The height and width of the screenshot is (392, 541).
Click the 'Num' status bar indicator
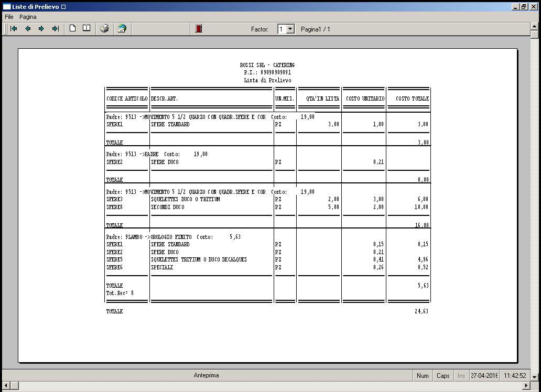pyautogui.click(x=423, y=375)
